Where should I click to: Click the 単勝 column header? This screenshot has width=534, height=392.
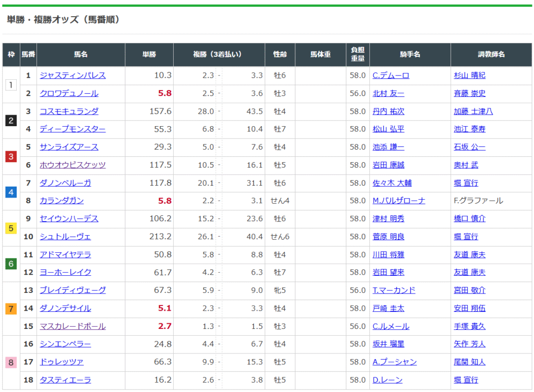tap(149, 55)
